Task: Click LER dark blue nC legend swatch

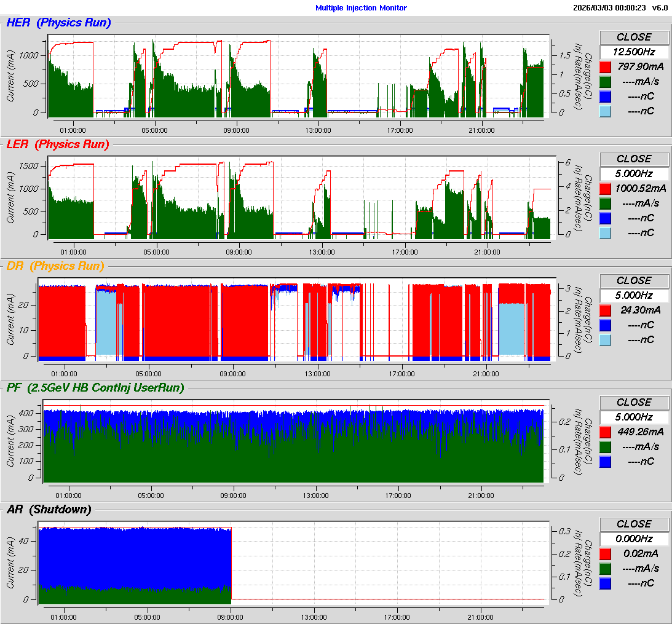Action: [x=605, y=218]
